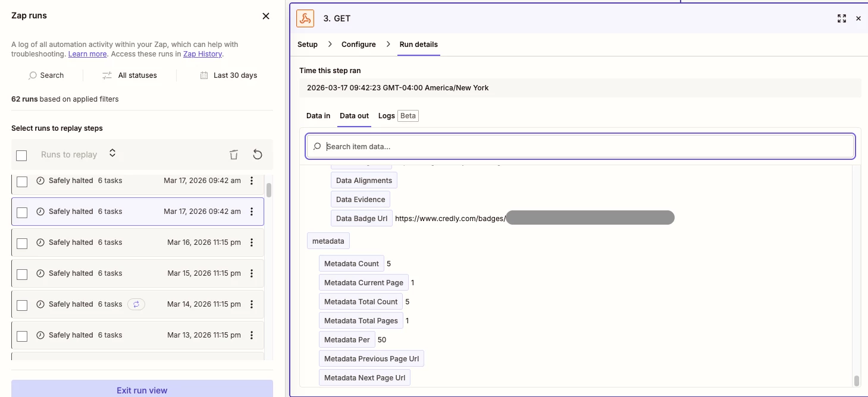Click the Metadata Total Count chip

[361, 302]
